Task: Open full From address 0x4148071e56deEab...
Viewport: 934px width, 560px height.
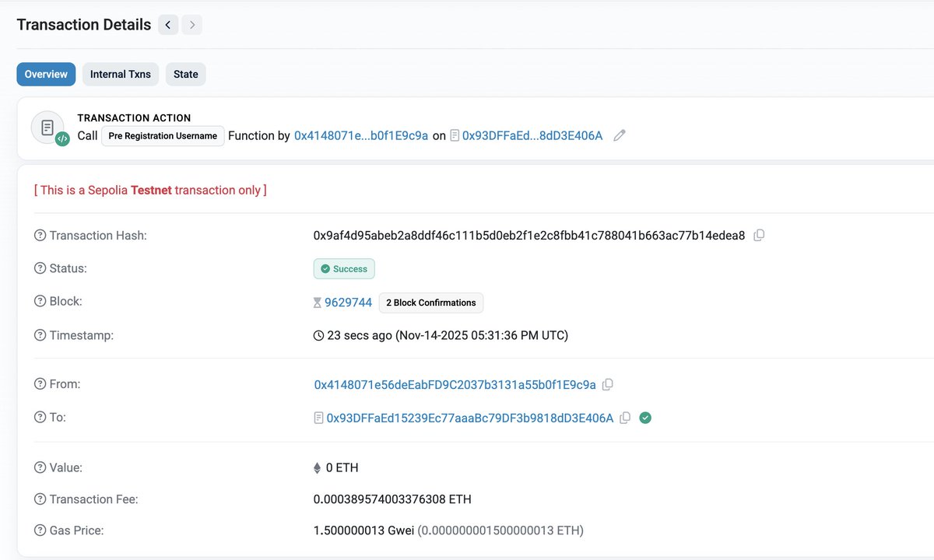Action: pyautogui.click(x=455, y=385)
